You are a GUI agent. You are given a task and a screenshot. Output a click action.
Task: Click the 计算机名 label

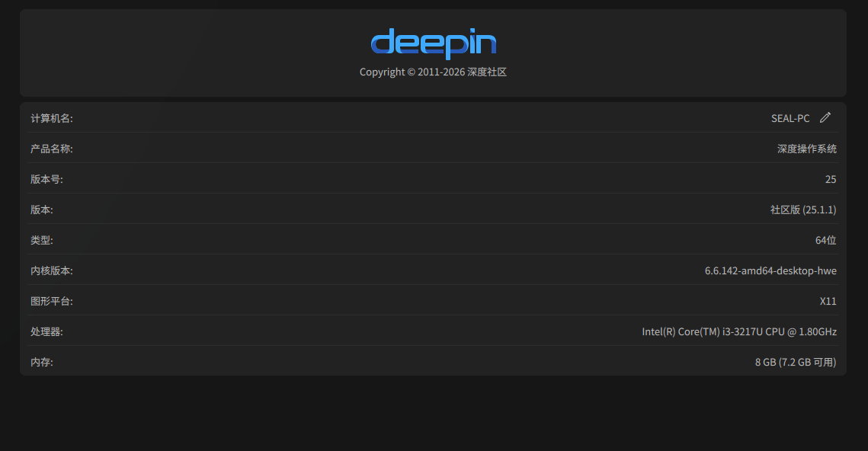tap(52, 118)
